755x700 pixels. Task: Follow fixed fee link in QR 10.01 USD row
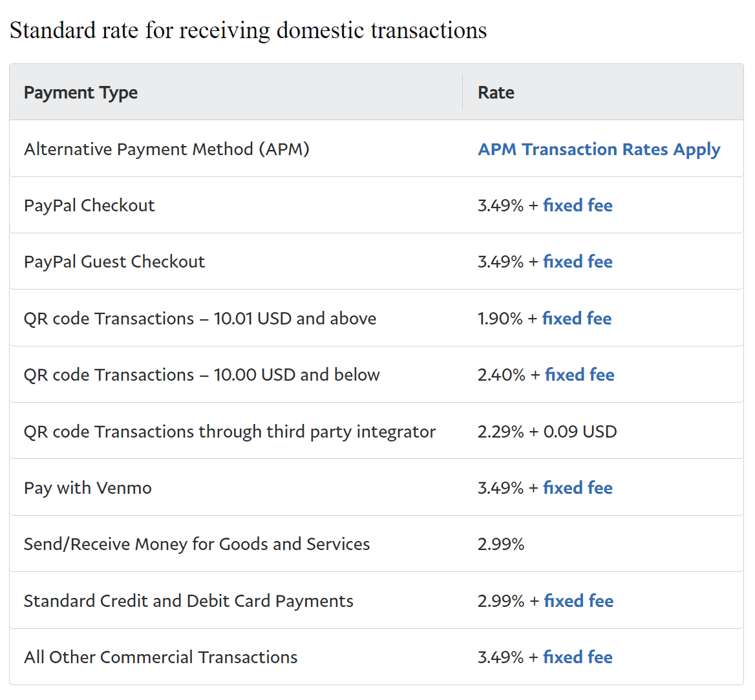[577, 319]
